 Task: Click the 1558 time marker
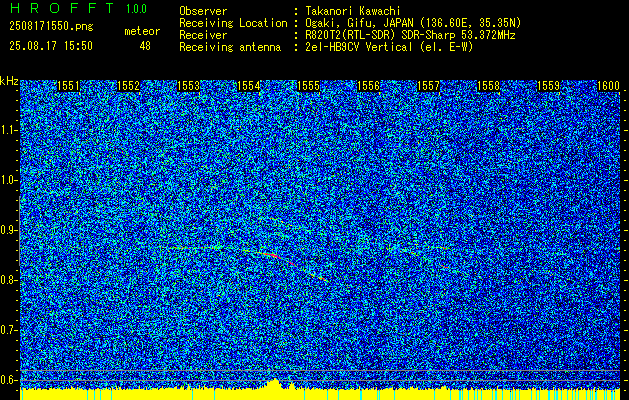[x=489, y=86]
